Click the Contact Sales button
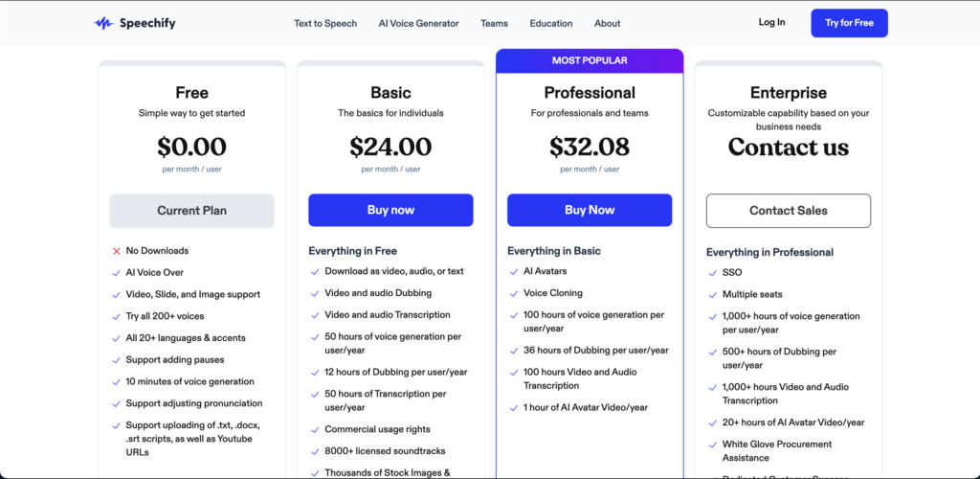This screenshot has height=479, width=980. (x=789, y=211)
